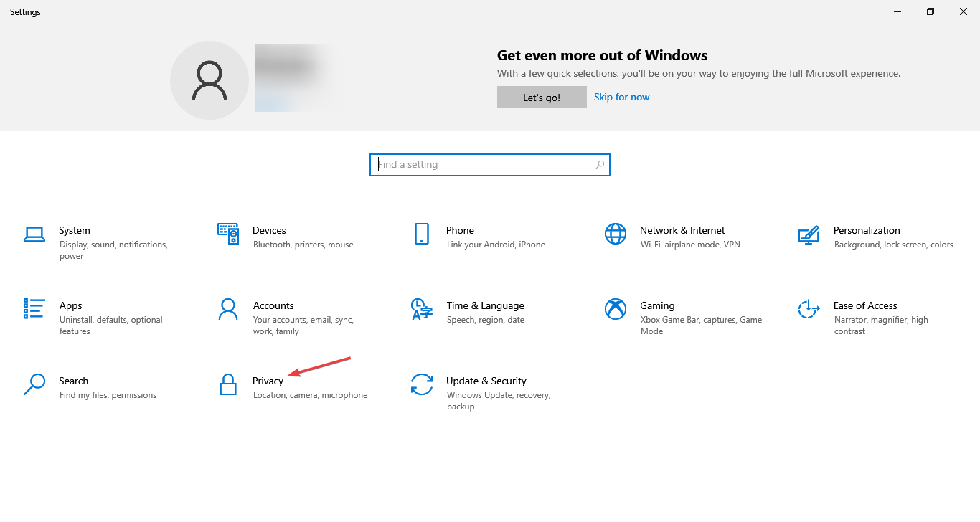Viewport: 980px width, 522px height.
Task: Select the Network & Internet label
Action: tap(682, 230)
